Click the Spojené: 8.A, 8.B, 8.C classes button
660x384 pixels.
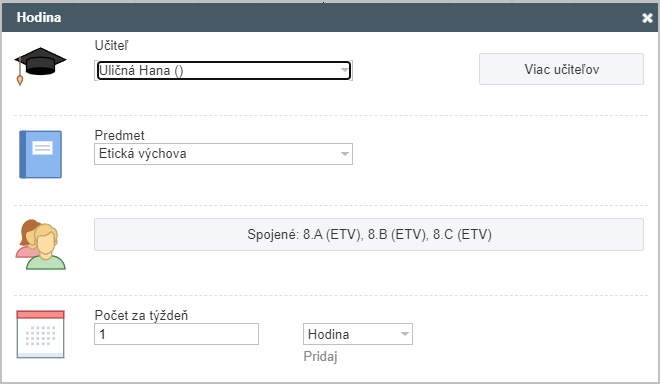pyautogui.click(x=369, y=234)
